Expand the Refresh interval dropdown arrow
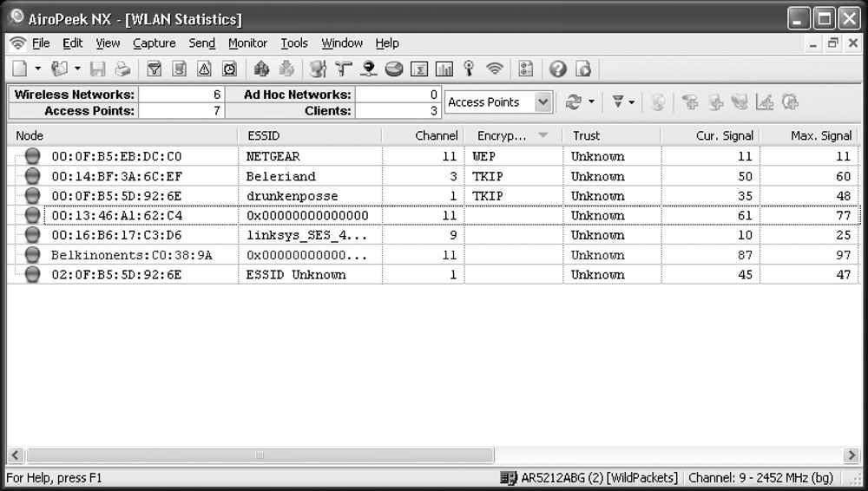Image resolution: width=868 pixels, height=491 pixels. click(591, 101)
